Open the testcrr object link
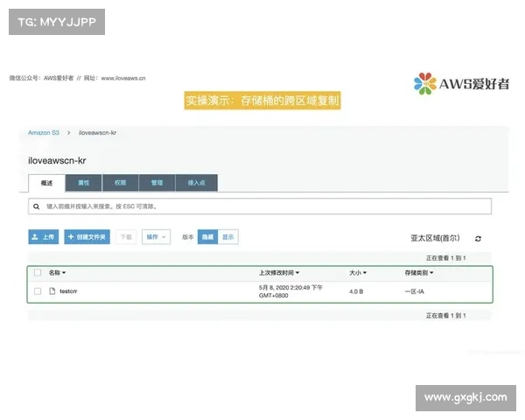The width and height of the screenshot is (525, 420). (68, 291)
